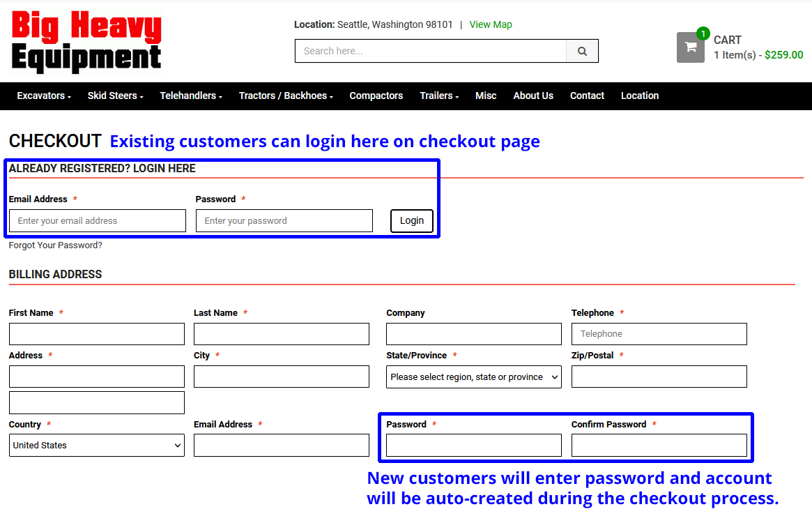Image resolution: width=812 pixels, height=516 pixels.
Task: Click the $259.00 cart total
Action: pos(783,54)
